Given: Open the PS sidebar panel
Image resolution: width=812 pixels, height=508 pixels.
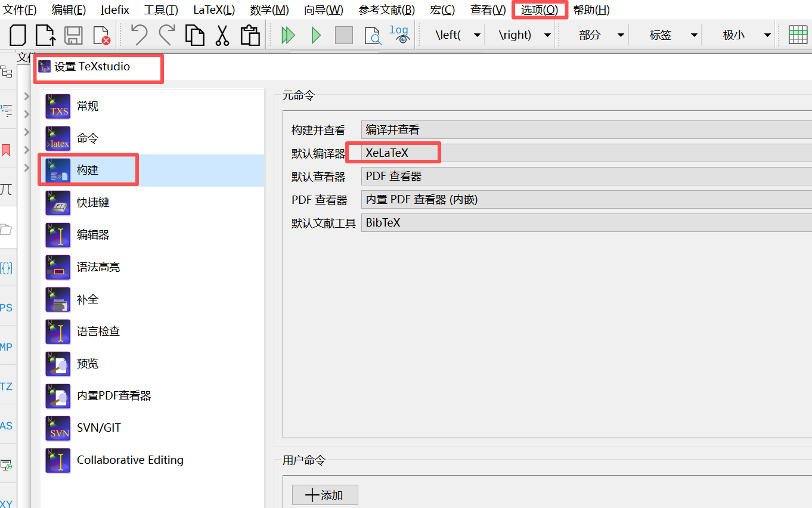Looking at the screenshot, I should (7, 308).
